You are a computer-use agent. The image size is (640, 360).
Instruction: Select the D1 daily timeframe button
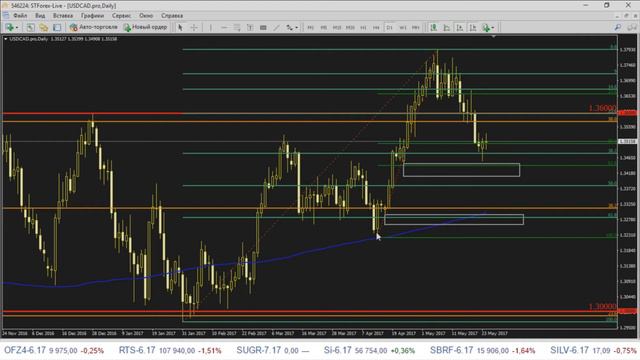tap(389, 27)
